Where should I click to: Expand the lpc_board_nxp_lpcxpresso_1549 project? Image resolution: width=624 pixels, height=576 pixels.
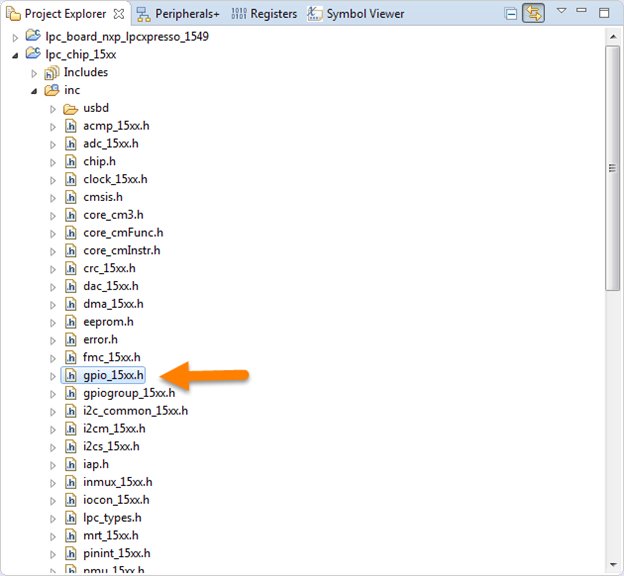[15, 38]
